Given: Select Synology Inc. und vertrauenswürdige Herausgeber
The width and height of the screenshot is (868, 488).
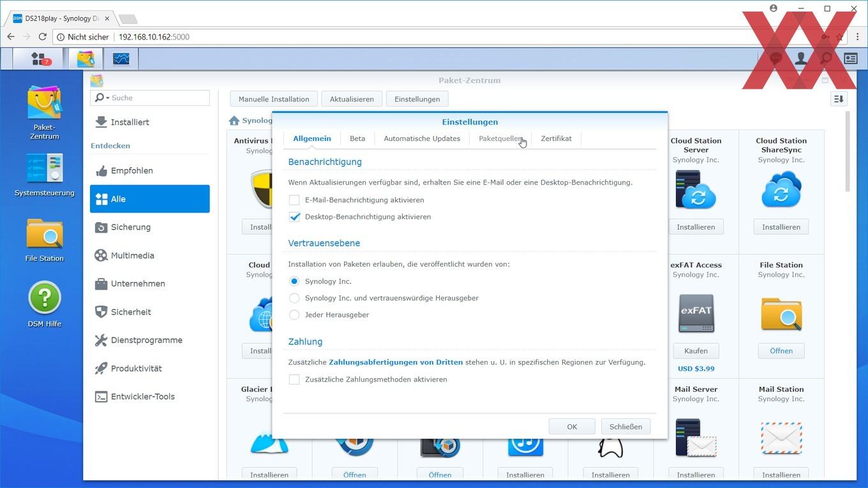Looking at the screenshot, I should click(294, 298).
